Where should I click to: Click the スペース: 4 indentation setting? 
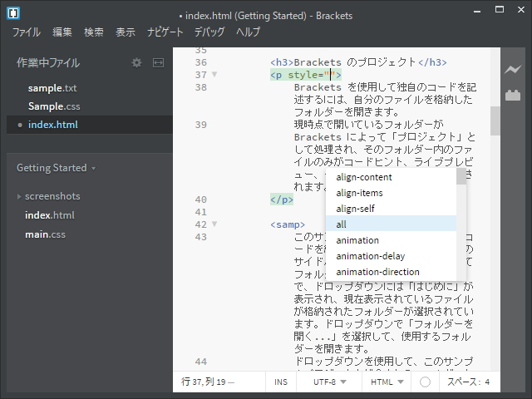point(469,382)
